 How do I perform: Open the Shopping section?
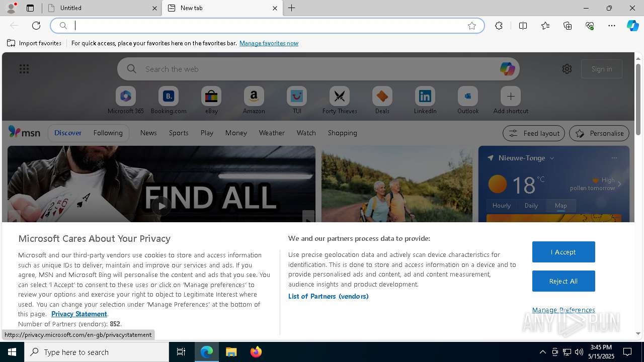click(342, 133)
